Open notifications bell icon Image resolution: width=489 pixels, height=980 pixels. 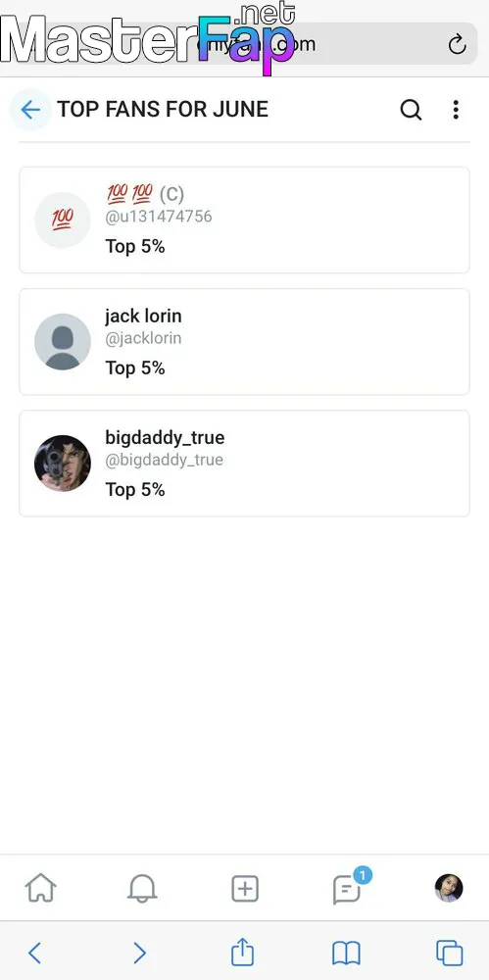(142, 888)
